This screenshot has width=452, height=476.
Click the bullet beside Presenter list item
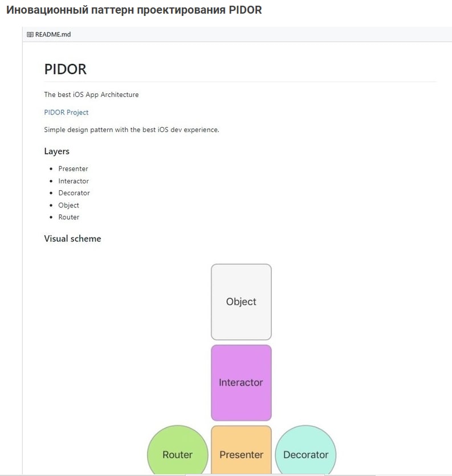[51, 169]
